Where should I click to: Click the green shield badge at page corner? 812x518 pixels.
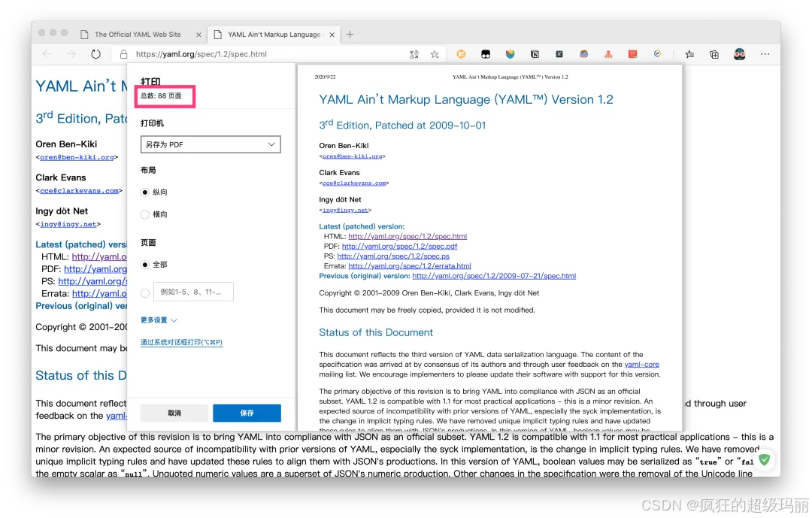pos(765,459)
